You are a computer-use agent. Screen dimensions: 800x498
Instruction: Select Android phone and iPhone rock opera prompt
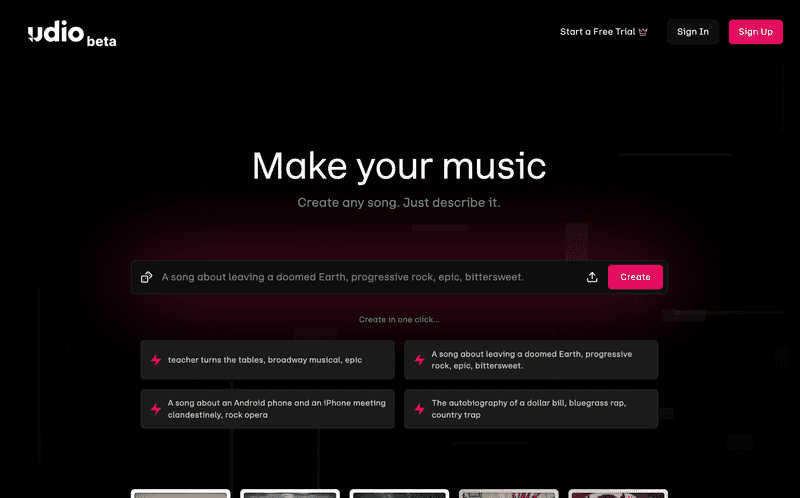[x=267, y=409]
